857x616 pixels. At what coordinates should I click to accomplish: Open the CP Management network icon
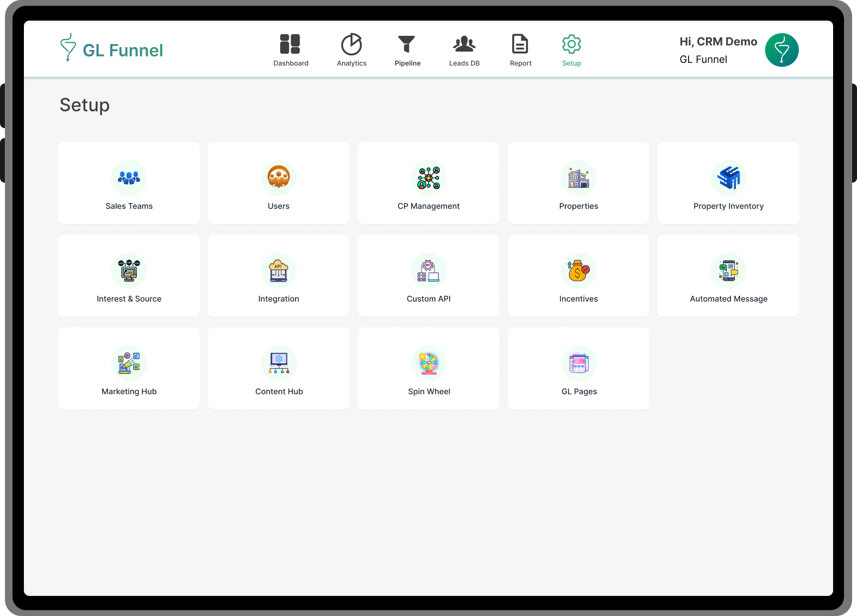428,177
